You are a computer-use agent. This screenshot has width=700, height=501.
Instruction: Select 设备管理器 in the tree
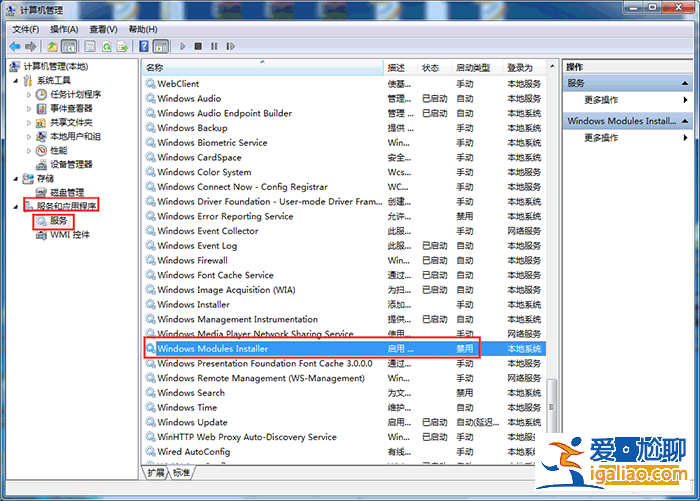click(x=71, y=164)
